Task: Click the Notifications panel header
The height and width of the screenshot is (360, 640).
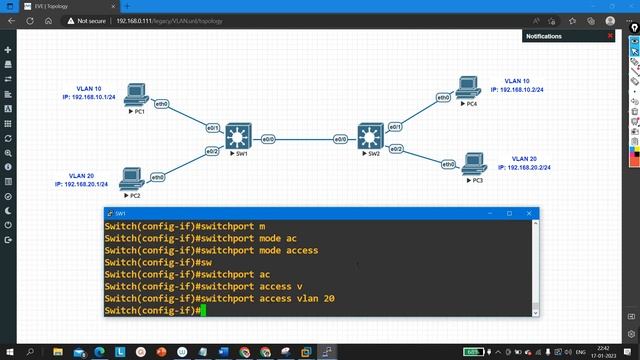Action: tap(568, 36)
